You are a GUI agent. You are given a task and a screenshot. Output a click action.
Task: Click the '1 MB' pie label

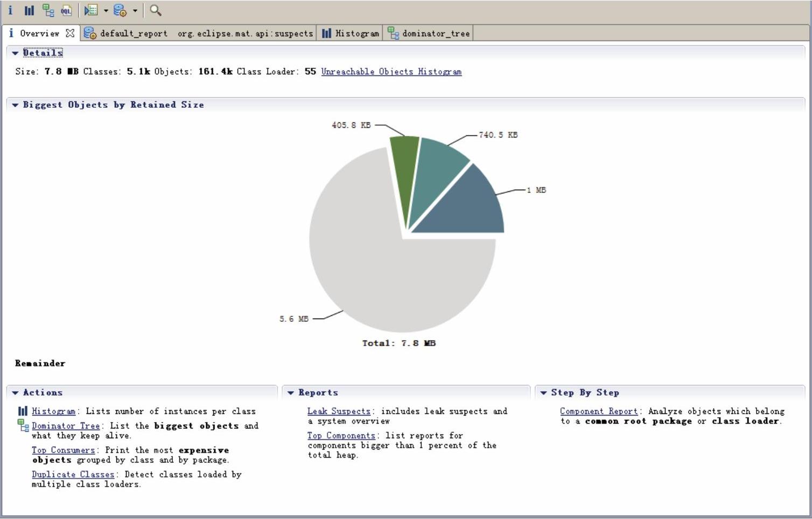tap(536, 190)
